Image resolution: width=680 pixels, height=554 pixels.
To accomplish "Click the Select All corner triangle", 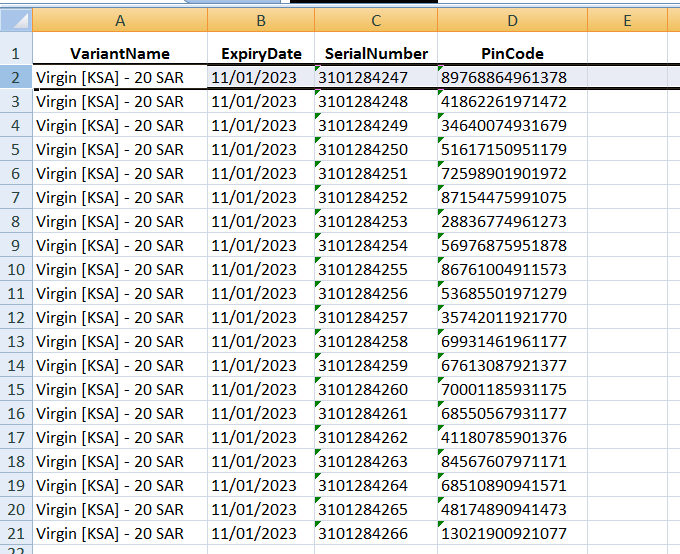I will 16,20.
